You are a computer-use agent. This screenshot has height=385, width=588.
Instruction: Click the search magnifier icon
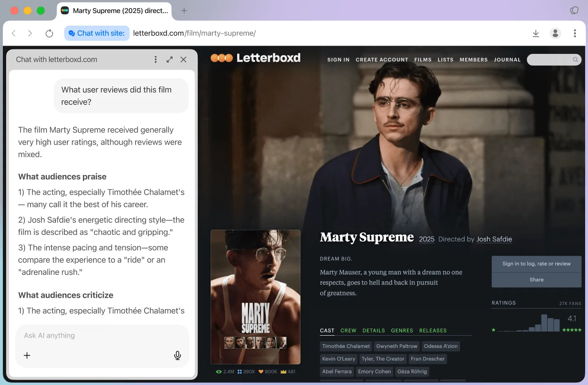pos(575,60)
